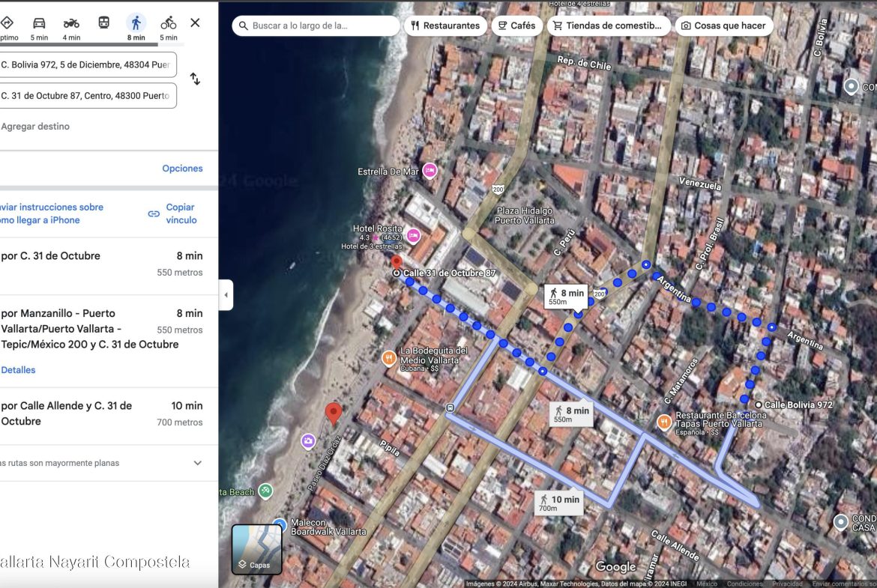Click the Hotel Rosita pink lodging marker

point(413,236)
